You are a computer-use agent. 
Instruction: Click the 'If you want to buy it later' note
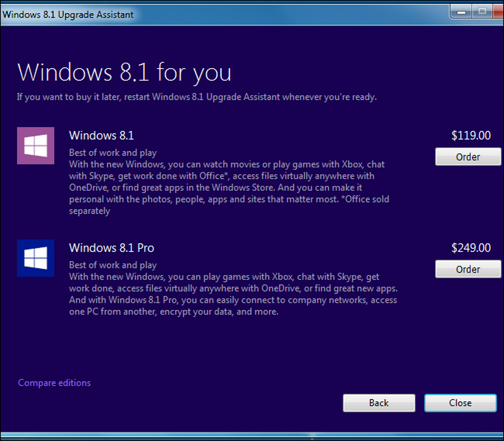pos(197,97)
